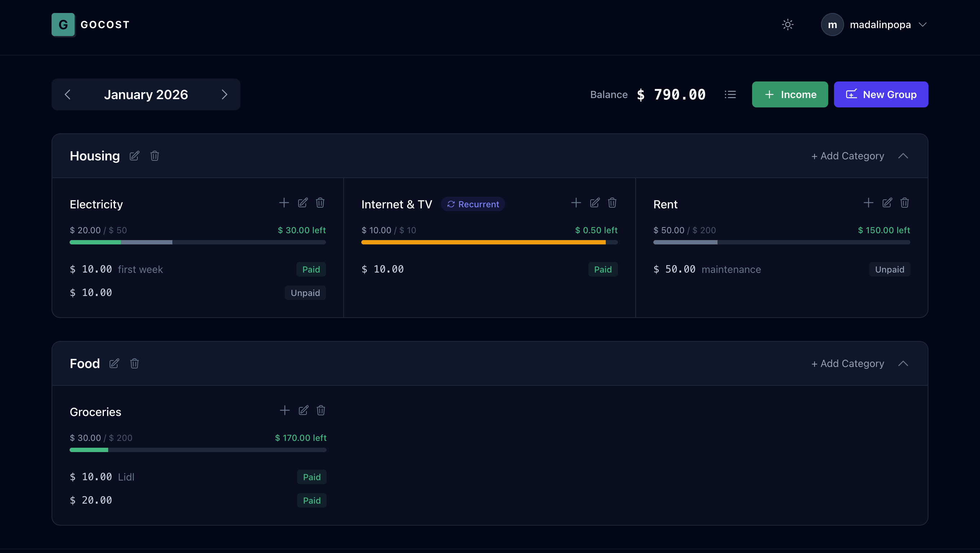The width and height of the screenshot is (980, 553).
Task: Add an expense to Electricity
Action: 284,203
